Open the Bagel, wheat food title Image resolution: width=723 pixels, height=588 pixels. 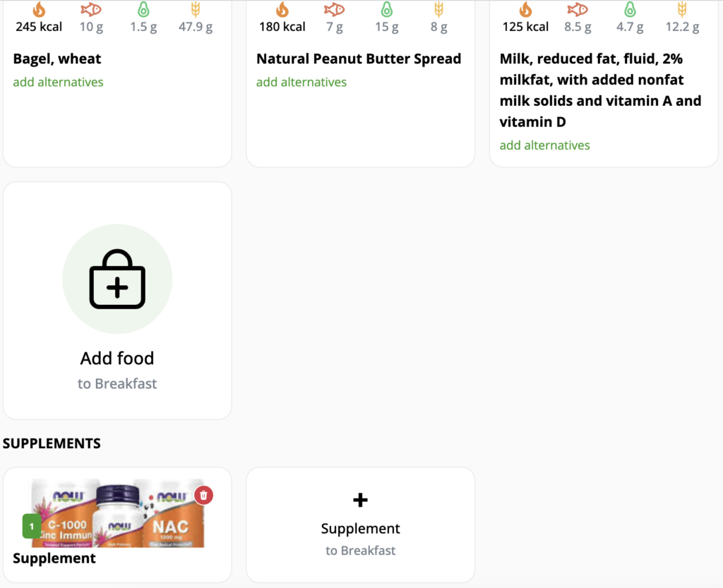pos(57,59)
